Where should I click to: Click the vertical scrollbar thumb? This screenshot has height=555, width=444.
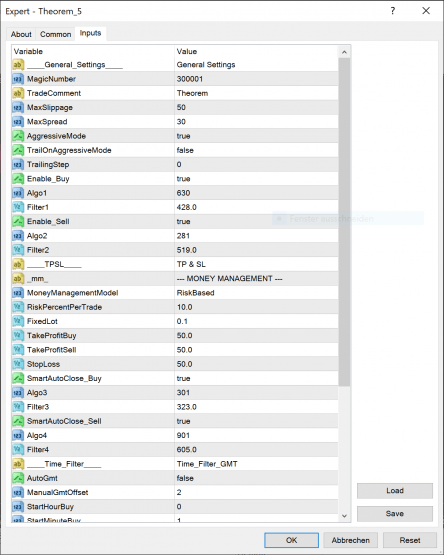[x=344, y=222]
